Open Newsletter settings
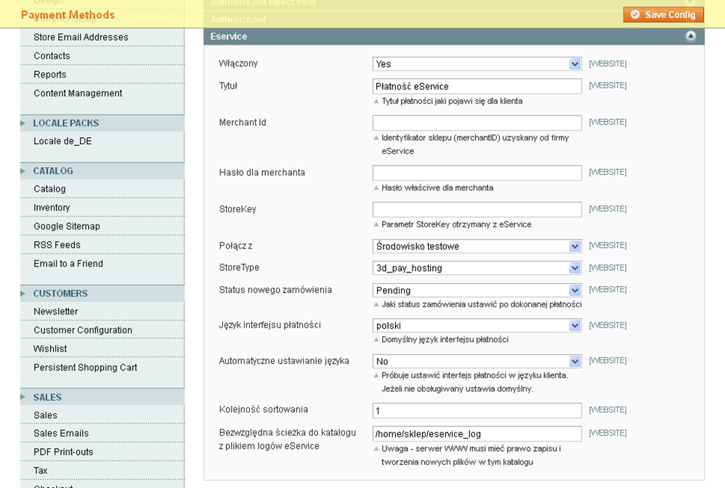The height and width of the screenshot is (488, 725). [x=102, y=311]
